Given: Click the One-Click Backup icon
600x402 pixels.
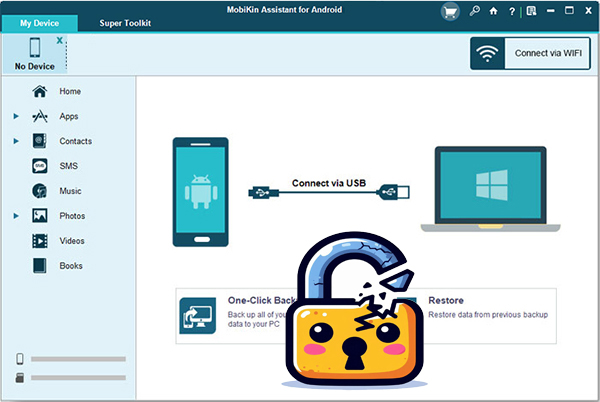Looking at the screenshot, I should tap(197, 316).
